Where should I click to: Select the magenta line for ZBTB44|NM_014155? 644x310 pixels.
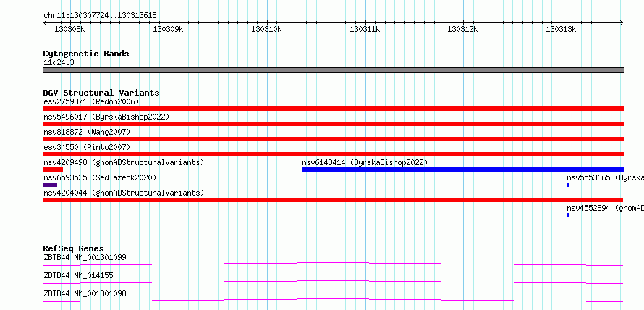[x=333, y=282]
